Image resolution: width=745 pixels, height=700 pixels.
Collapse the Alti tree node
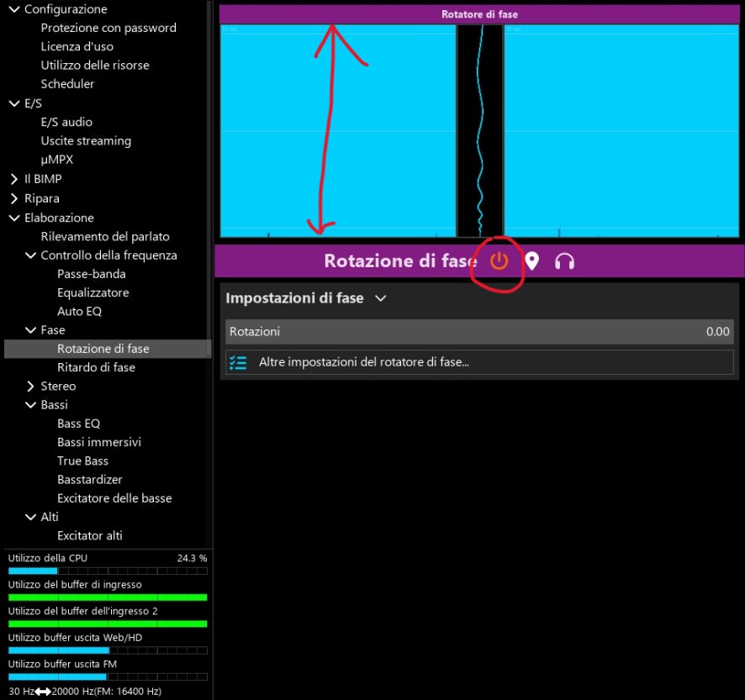[x=31, y=517]
